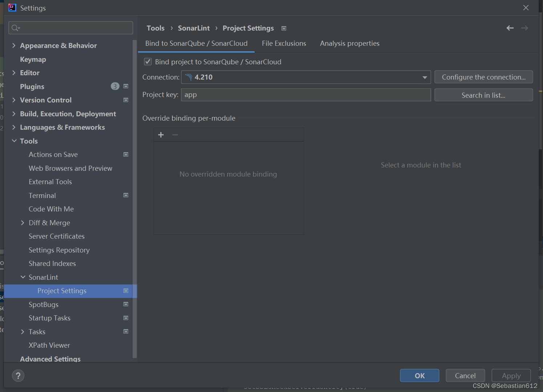Image resolution: width=543 pixels, height=392 pixels.
Task: Click Configure the connection button
Action: (x=483, y=77)
